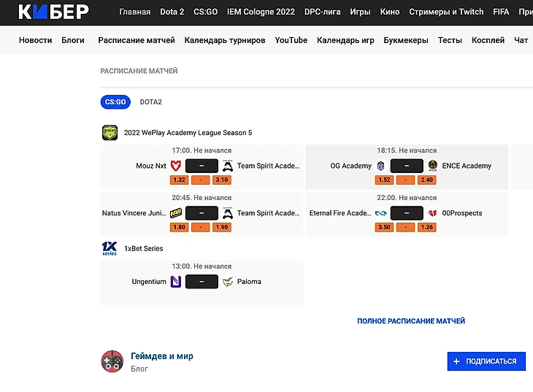Click the '22:00. Не начался' match status
533x392 pixels.
407,198
